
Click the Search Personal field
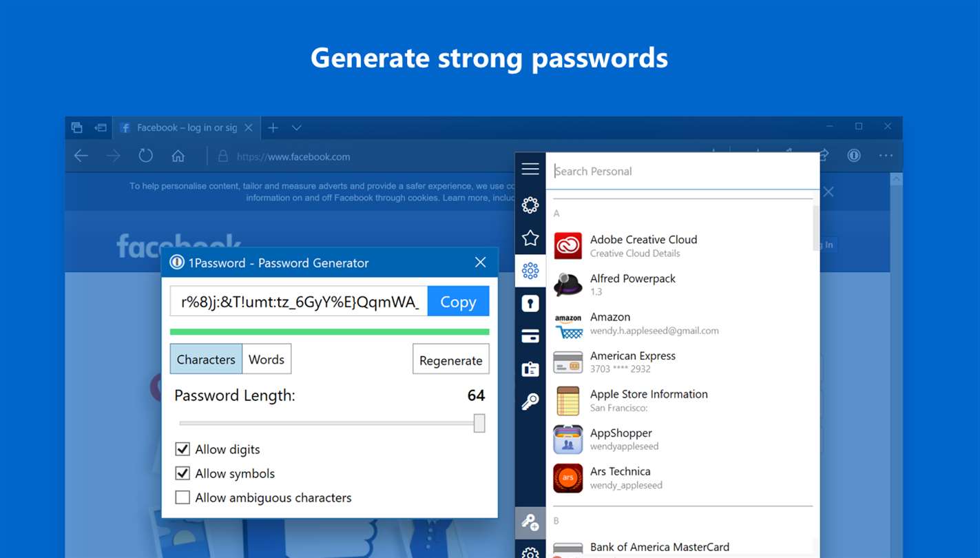point(682,171)
